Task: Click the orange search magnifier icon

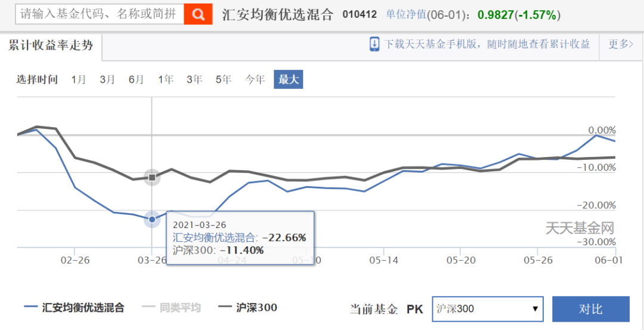Action: tap(198, 14)
